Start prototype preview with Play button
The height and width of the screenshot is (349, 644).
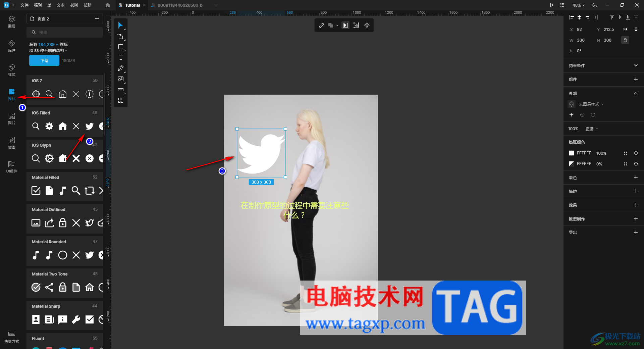pyautogui.click(x=552, y=5)
